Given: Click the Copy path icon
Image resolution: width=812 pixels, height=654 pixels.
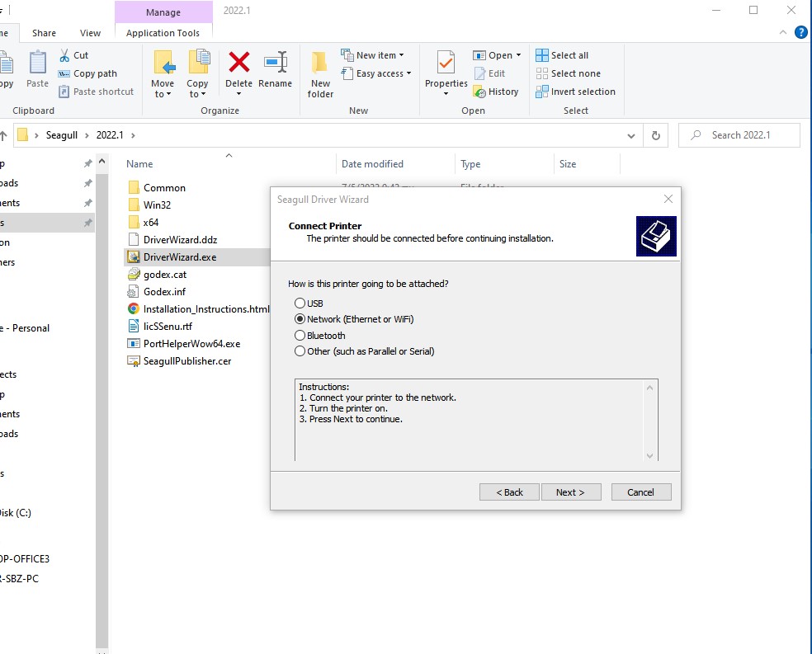Looking at the screenshot, I should (x=64, y=74).
